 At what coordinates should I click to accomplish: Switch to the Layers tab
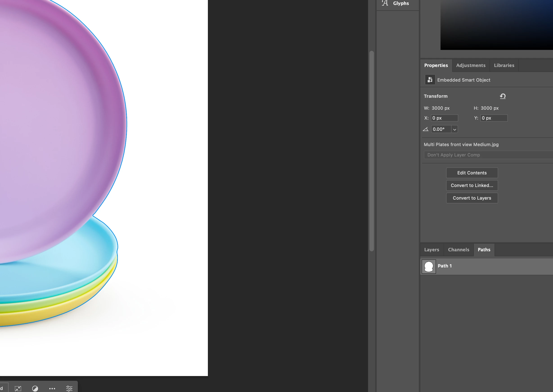[x=432, y=249]
